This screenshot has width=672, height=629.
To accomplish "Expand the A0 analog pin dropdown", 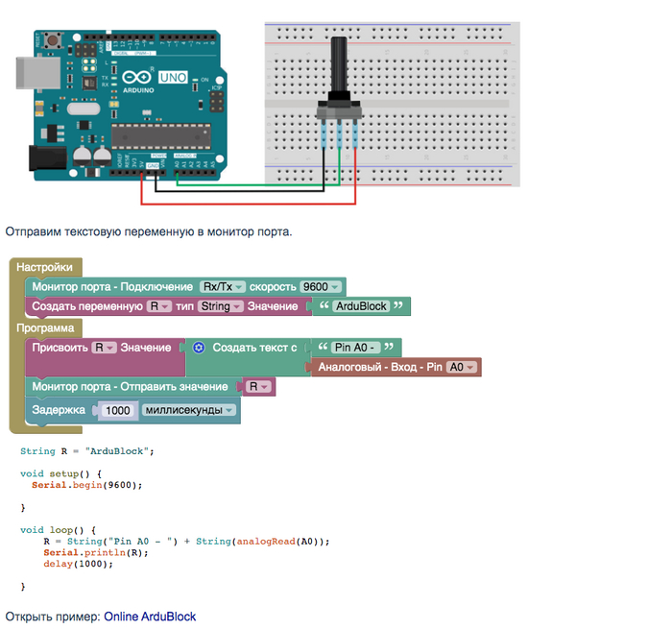I will 463,367.
